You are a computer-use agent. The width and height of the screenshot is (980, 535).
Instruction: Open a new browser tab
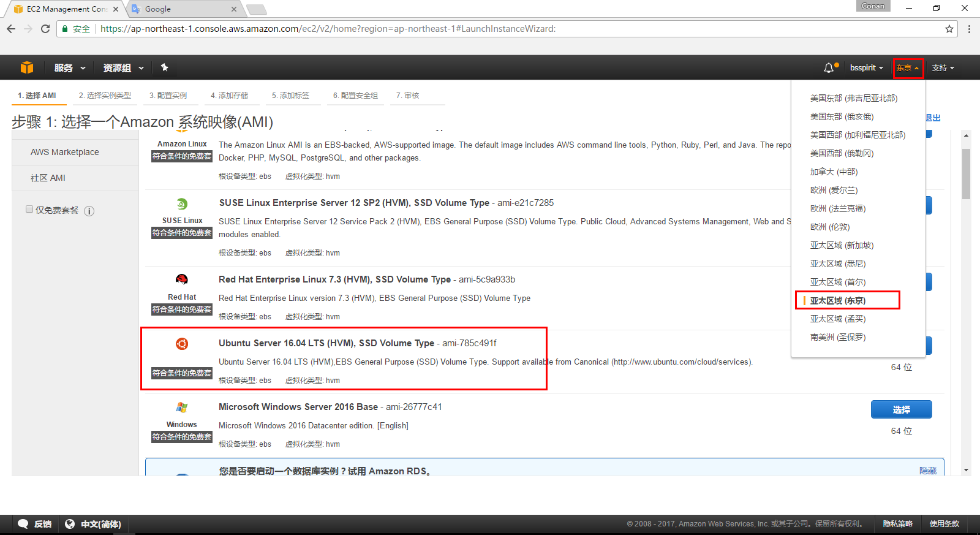point(256,9)
